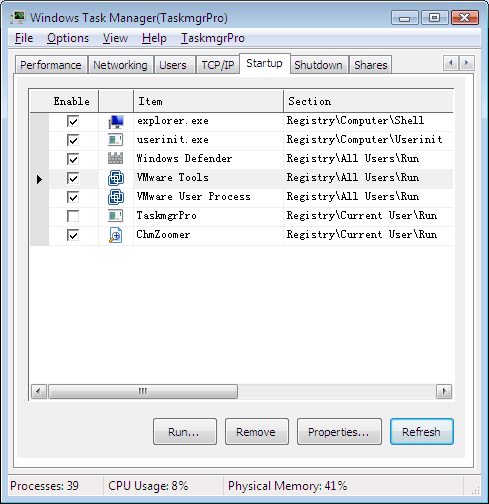489x504 pixels.
Task: Click the VMware Tools icon
Action: (116, 178)
